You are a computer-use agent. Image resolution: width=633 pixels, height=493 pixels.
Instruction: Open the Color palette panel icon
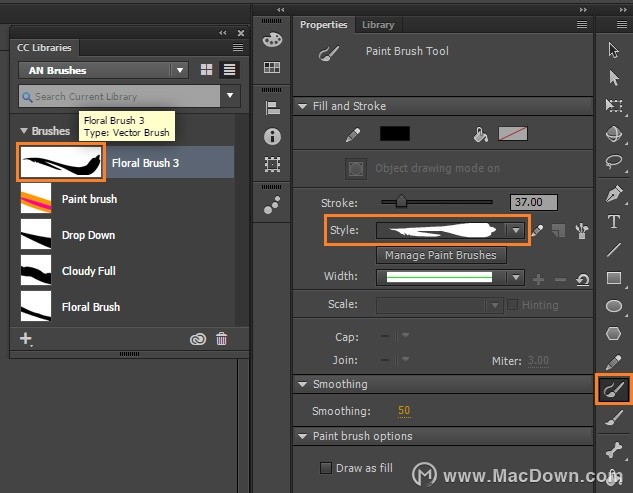272,40
